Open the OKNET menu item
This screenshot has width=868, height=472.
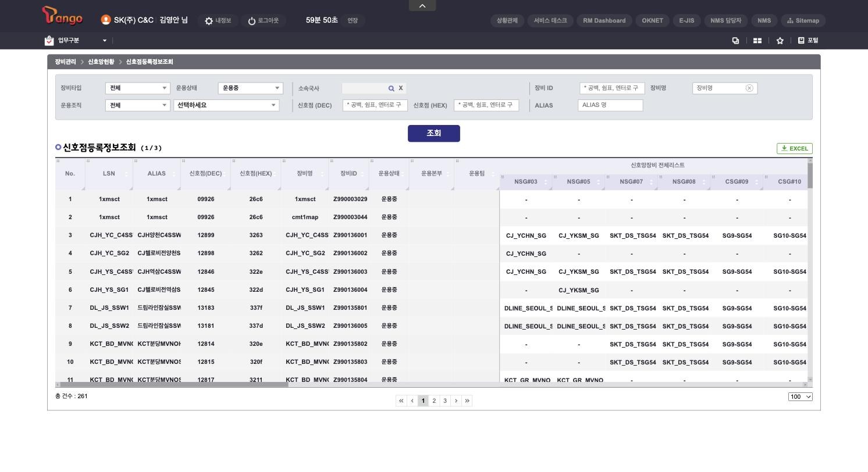[653, 20]
